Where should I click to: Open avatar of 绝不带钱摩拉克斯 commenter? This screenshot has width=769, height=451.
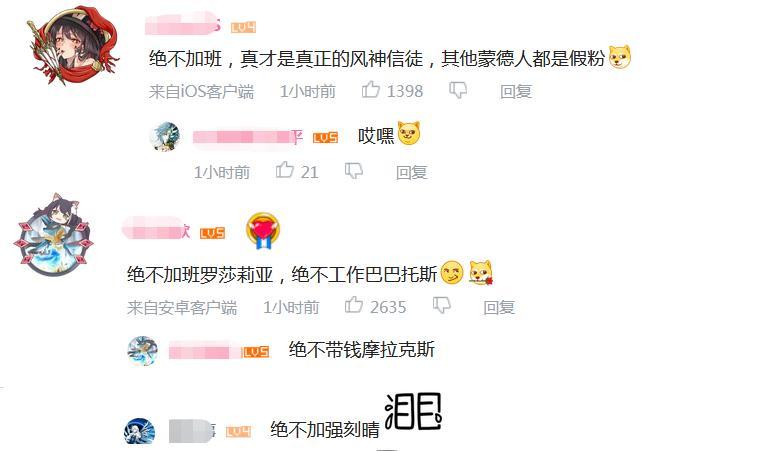(x=143, y=351)
